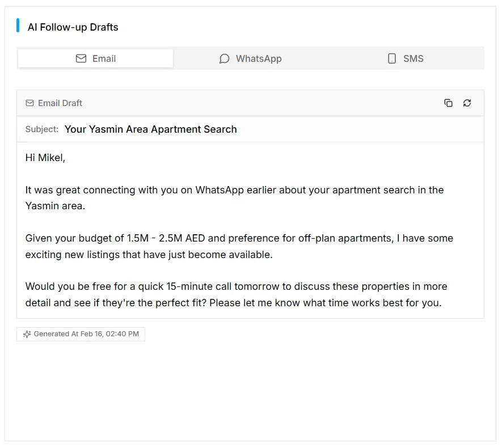The width and height of the screenshot is (502, 448).
Task: Click the envelope icon in Email tab
Action: [81, 58]
